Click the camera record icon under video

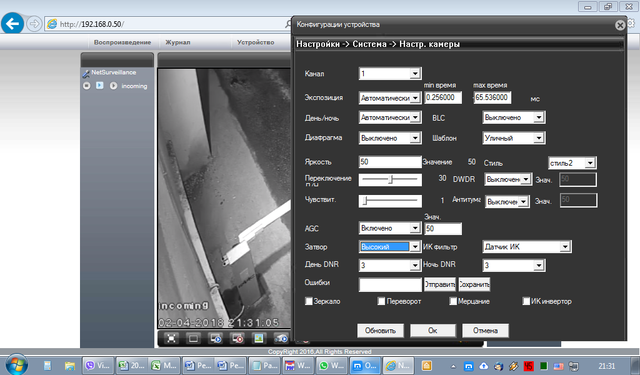281,338
